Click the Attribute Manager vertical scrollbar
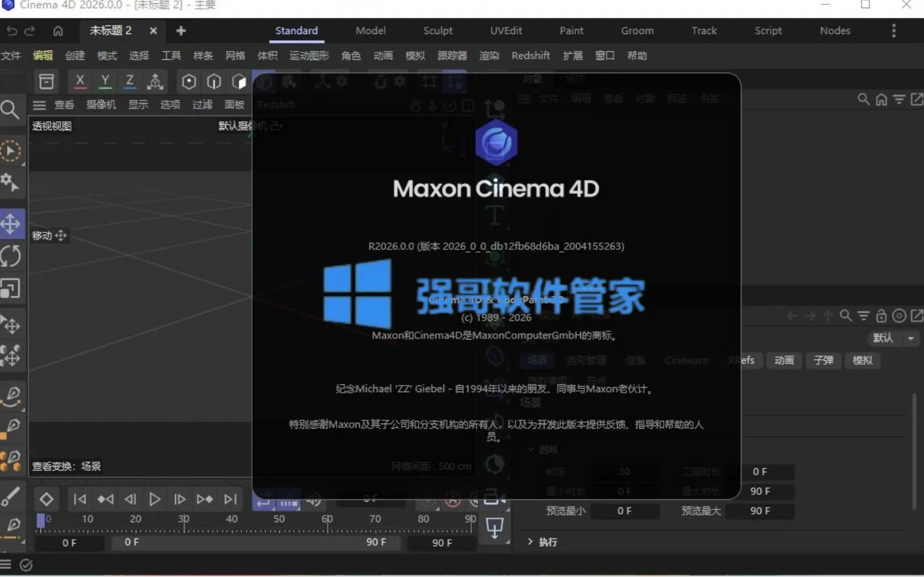The width and height of the screenshot is (924, 577). pyautogui.click(x=914, y=451)
